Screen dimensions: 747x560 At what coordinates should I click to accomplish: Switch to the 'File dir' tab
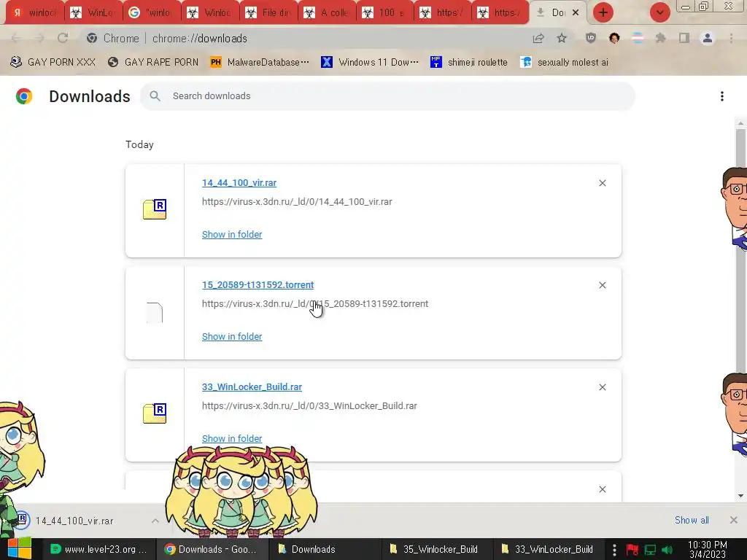pos(268,13)
